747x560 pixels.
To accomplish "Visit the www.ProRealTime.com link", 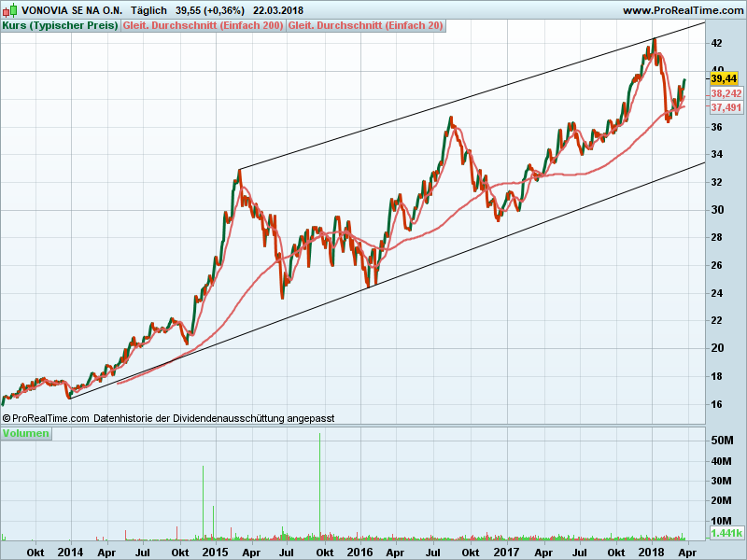I will point(683,10).
